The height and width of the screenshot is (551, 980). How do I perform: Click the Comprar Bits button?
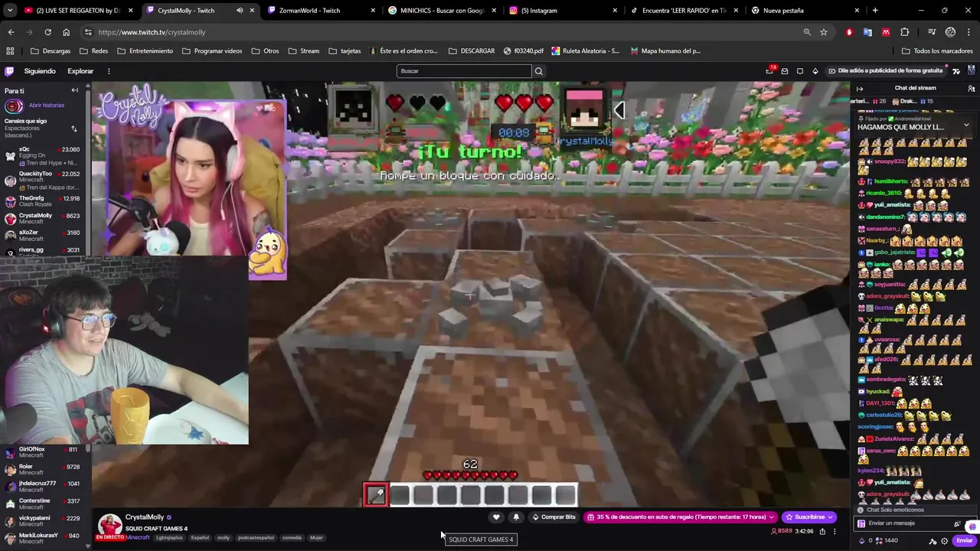tap(554, 517)
